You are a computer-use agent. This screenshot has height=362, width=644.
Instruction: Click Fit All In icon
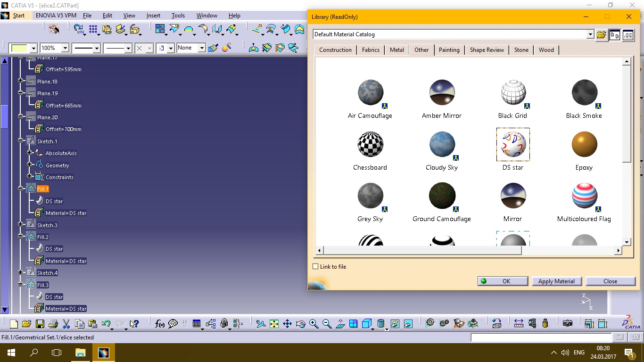pos(274,324)
